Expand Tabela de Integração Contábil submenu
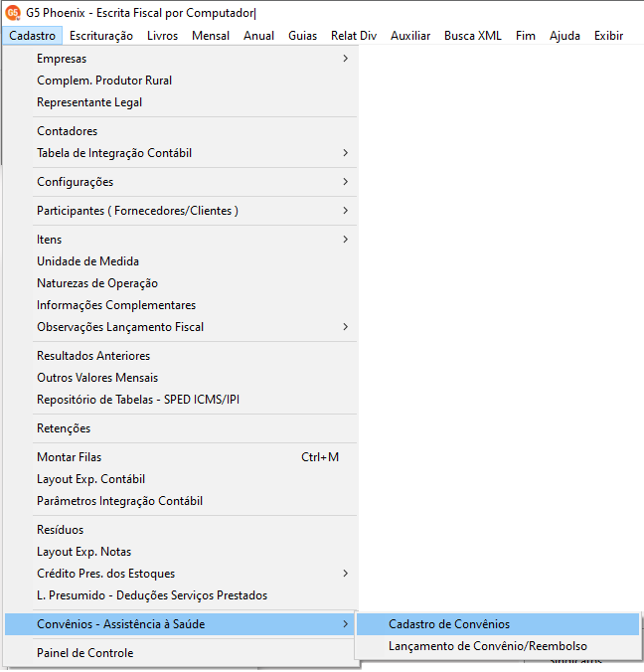 (x=181, y=152)
